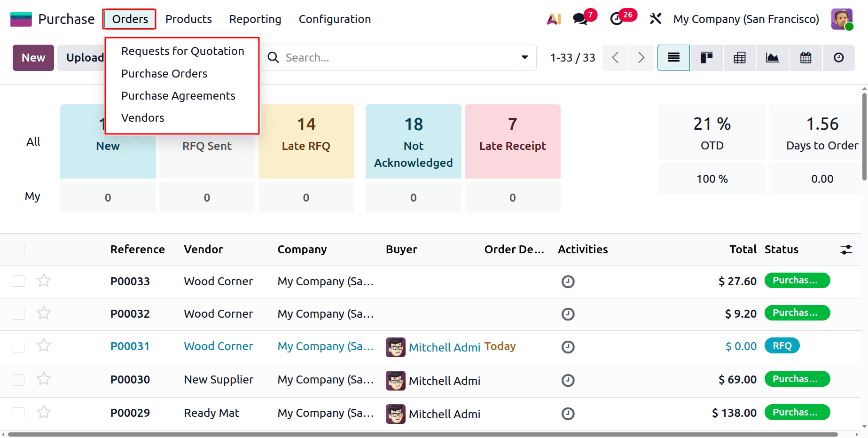Open the Reporting menu
The width and height of the screenshot is (868, 438).
255,19
